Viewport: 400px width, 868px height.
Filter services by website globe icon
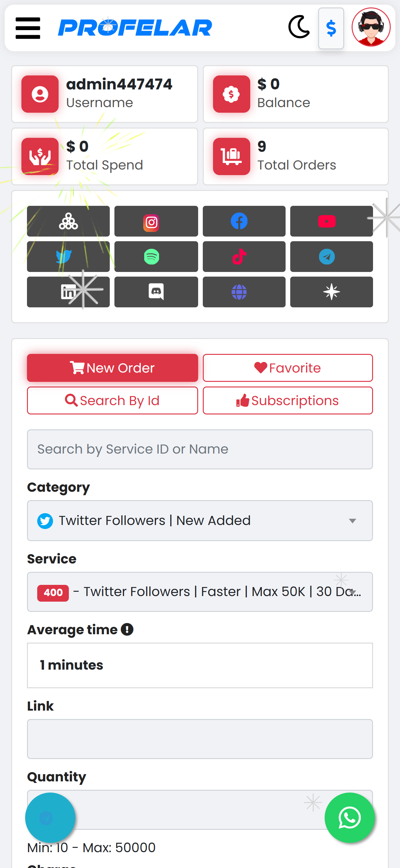pos(244,292)
